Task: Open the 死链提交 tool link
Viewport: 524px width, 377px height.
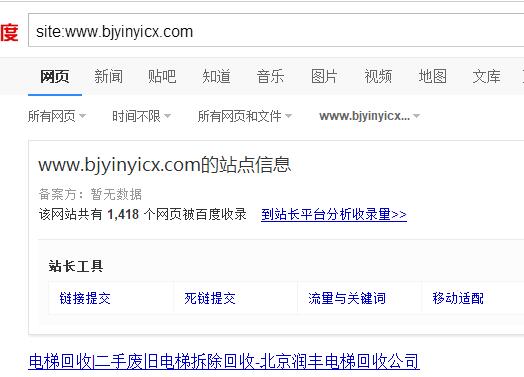Action: pyautogui.click(x=210, y=298)
